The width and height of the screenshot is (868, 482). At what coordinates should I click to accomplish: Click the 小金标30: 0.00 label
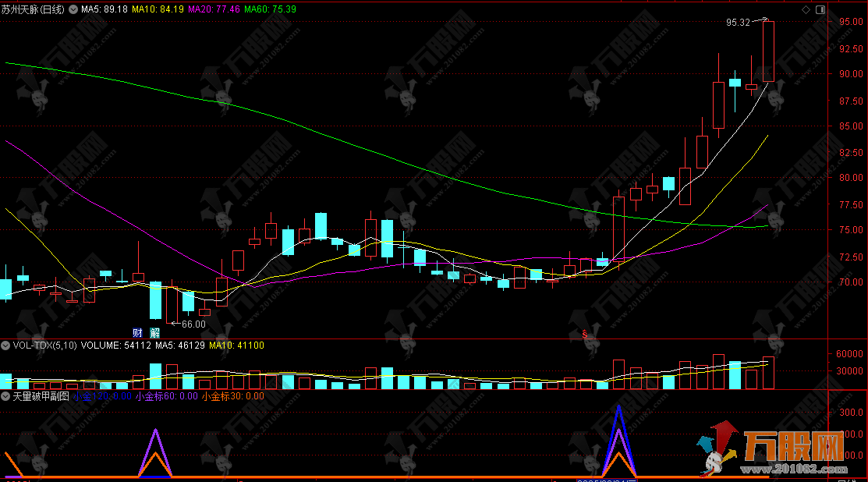click(x=233, y=396)
